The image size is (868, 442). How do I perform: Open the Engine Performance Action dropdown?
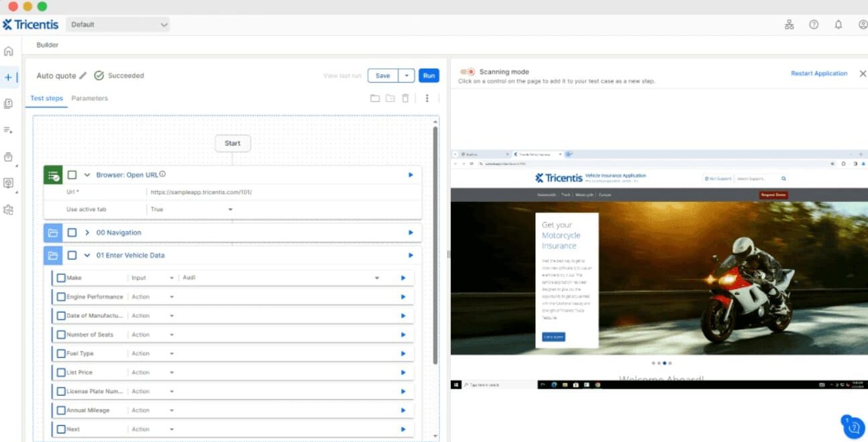pos(152,296)
